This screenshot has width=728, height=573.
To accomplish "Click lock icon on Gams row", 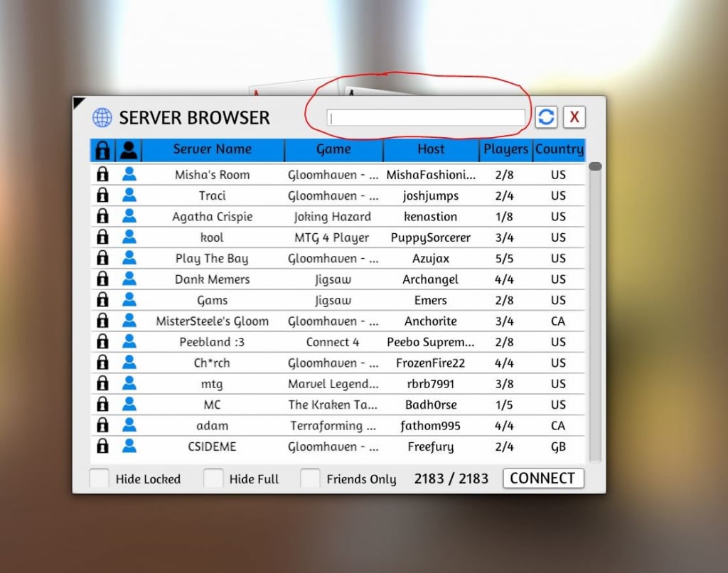I will coord(102,299).
